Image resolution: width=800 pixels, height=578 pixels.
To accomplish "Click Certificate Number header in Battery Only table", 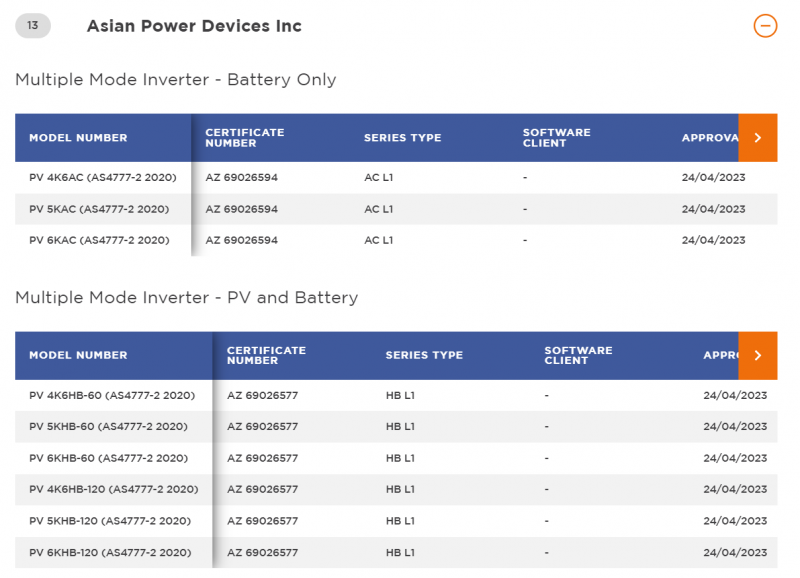I will 245,138.
